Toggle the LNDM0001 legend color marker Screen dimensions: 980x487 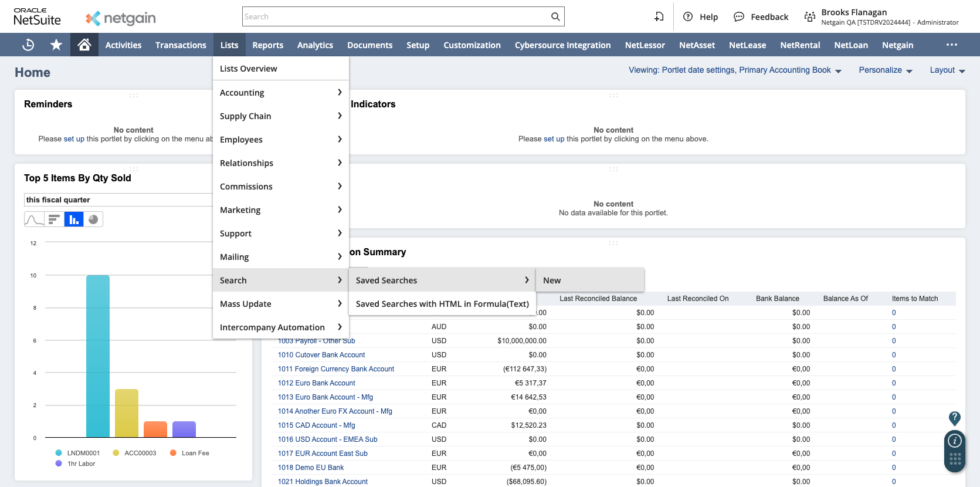(59, 453)
